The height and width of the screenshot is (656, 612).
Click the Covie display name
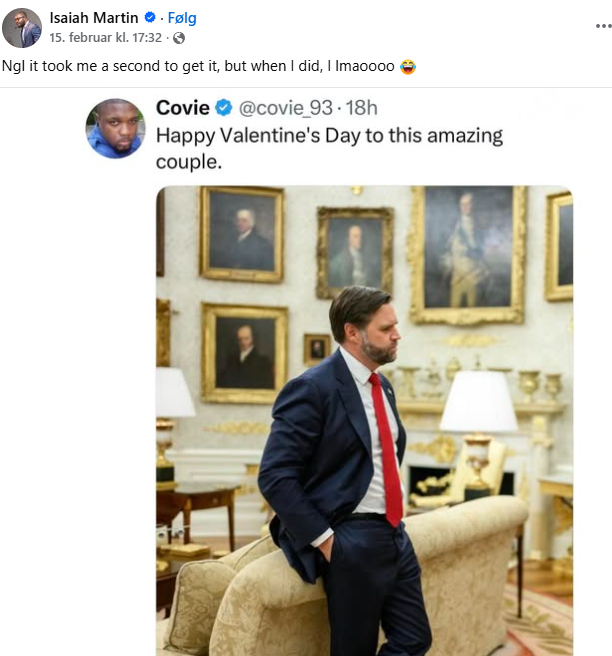click(183, 108)
